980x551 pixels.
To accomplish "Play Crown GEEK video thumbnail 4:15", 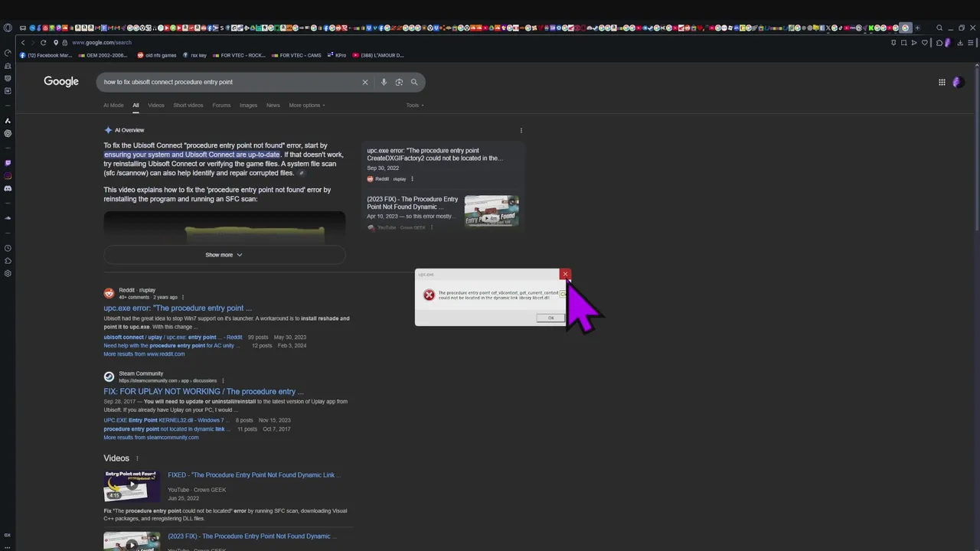I will (132, 486).
